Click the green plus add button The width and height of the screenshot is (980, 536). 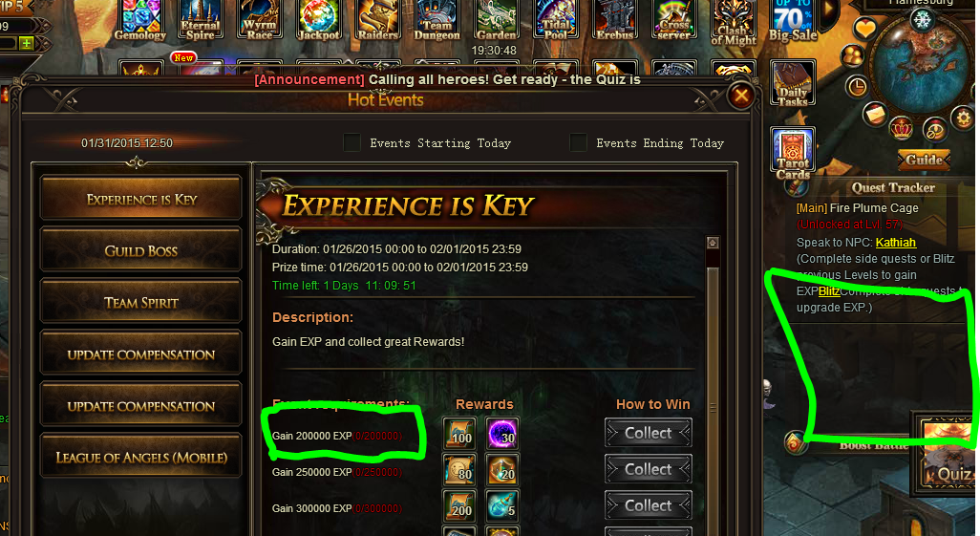26,43
